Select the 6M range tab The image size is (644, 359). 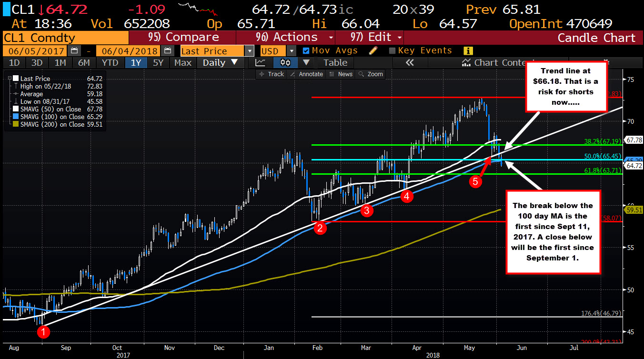pos(84,62)
